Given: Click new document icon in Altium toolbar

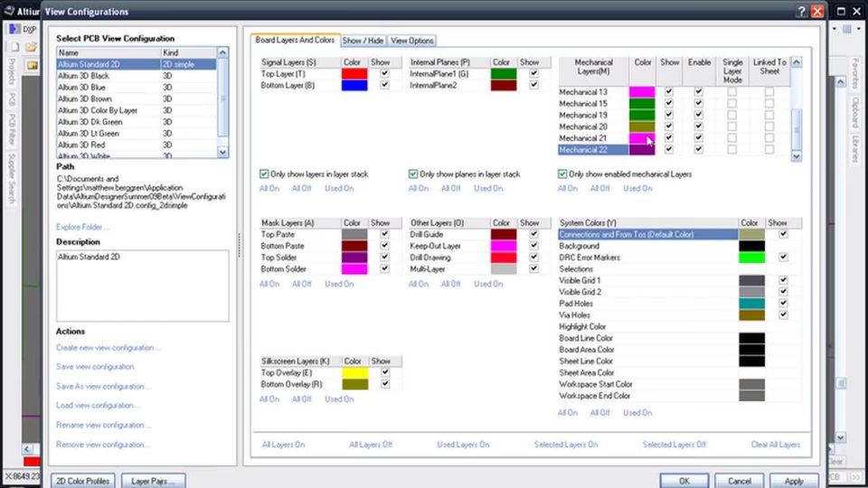Looking at the screenshot, I should (14, 47).
